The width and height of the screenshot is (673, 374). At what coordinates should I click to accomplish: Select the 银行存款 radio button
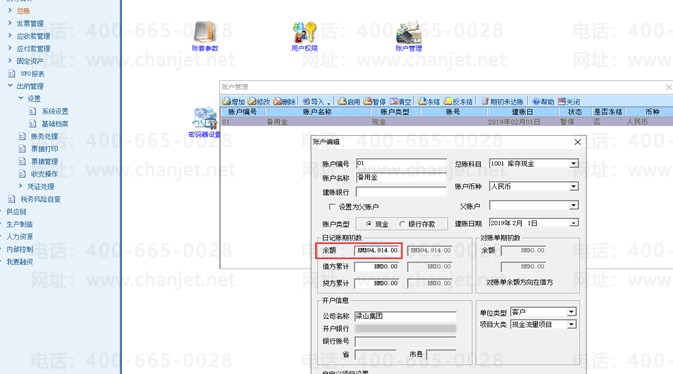[402, 224]
